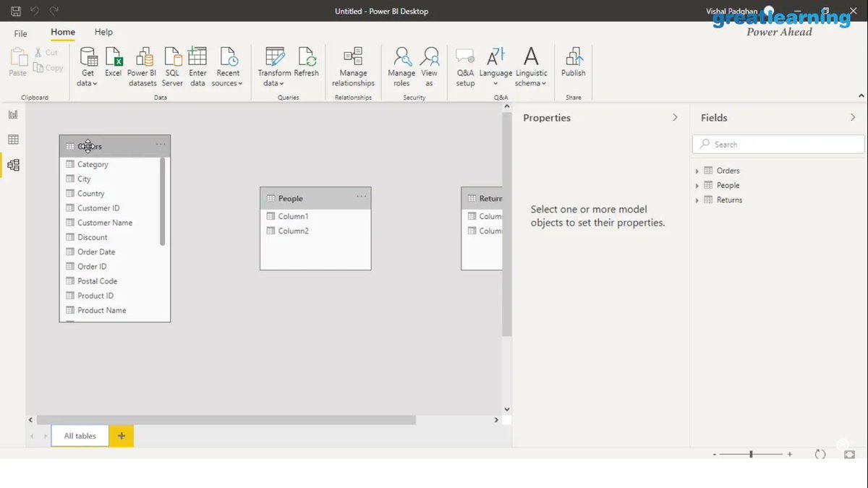Click Orders table vertical scrollbar
Viewport: 868px width, 488px height.
click(163, 202)
